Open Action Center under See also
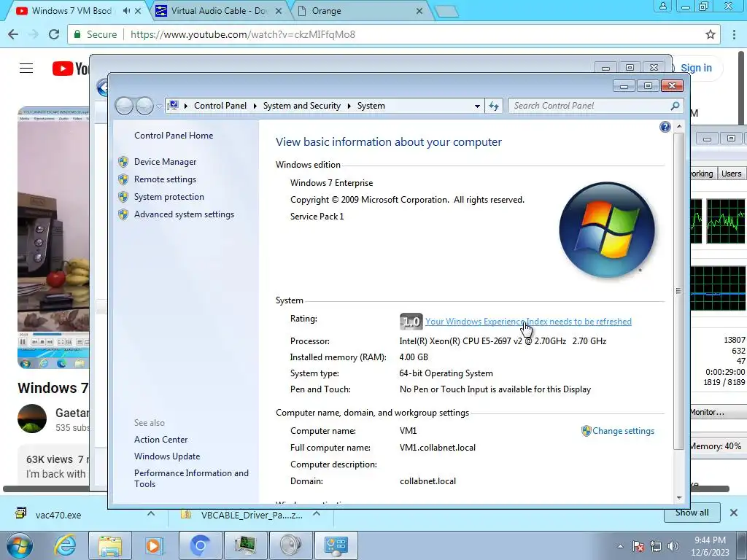The image size is (747, 560). pyautogui.click(x=160, y=440)
